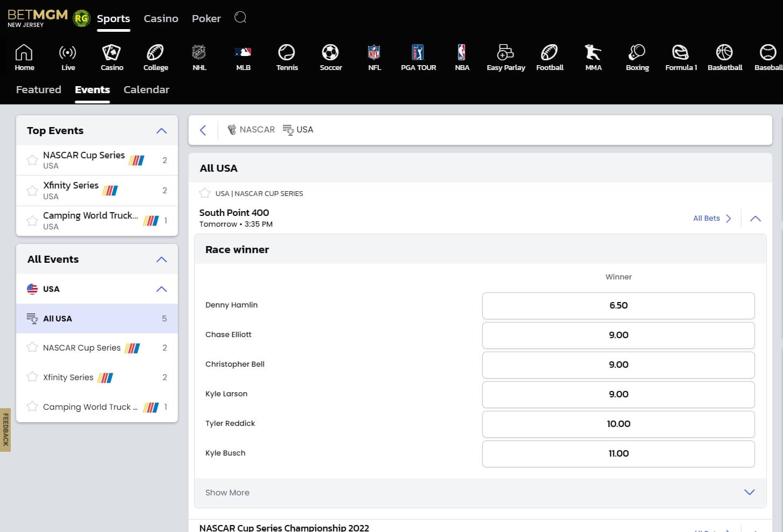Open the Events tab

(x=92, y=89)
